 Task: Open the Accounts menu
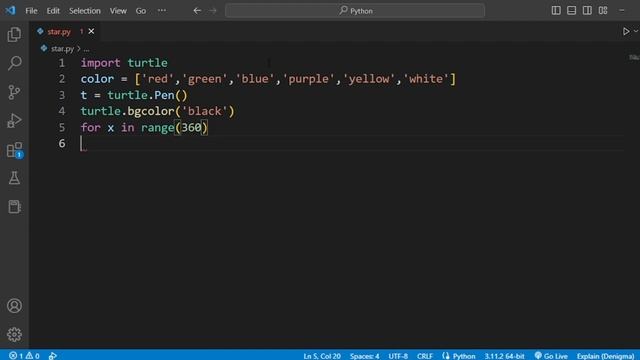tap(14, 306)
